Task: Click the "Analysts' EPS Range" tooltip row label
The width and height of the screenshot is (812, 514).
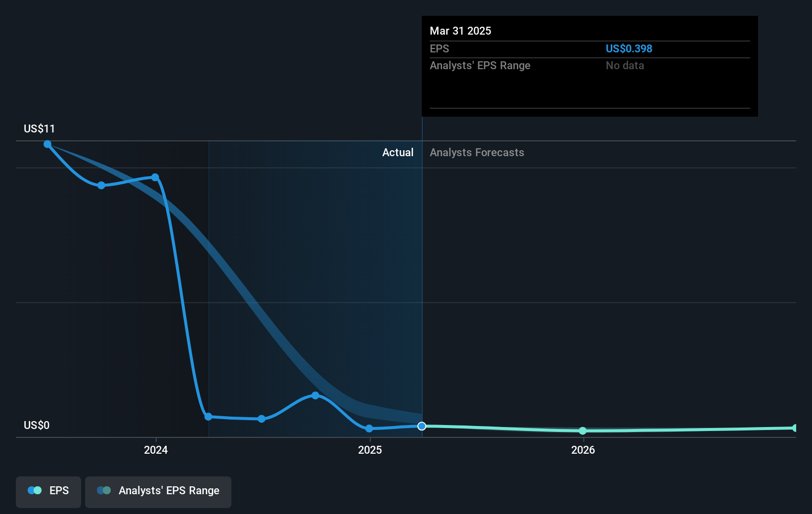Action: (480, 66)
